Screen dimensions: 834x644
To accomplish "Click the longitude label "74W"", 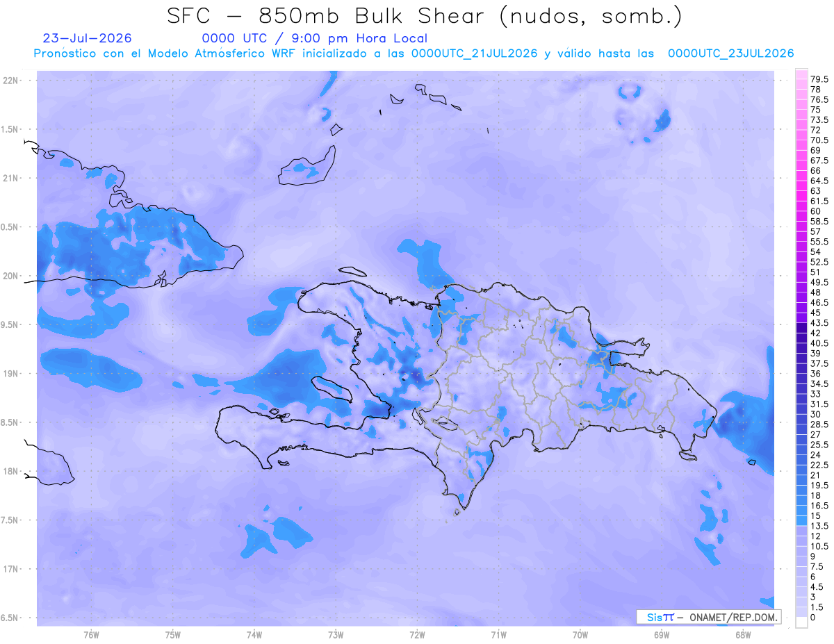I will click(254, 635).
